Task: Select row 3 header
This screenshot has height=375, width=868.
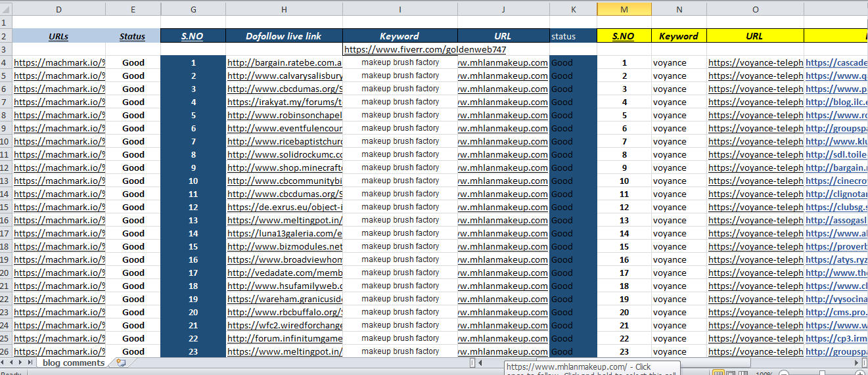Action: click(x=6, y=49)
